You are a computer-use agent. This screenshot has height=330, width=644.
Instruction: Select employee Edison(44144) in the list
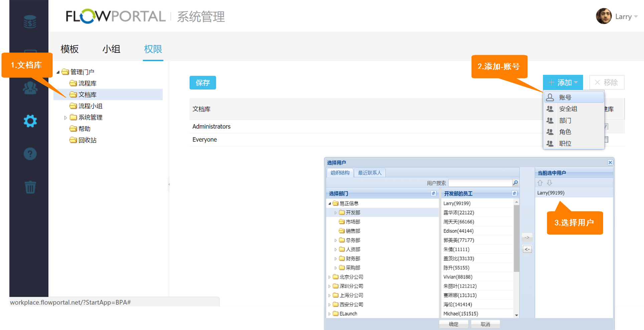coord(458,231)
